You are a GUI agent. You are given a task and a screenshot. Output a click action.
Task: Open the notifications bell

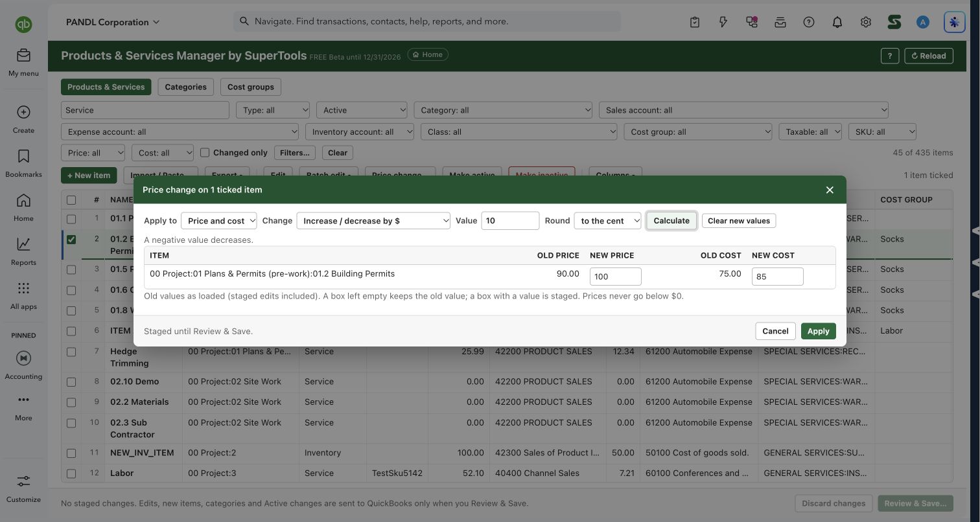pyautogui.click(x=837, y=22)
